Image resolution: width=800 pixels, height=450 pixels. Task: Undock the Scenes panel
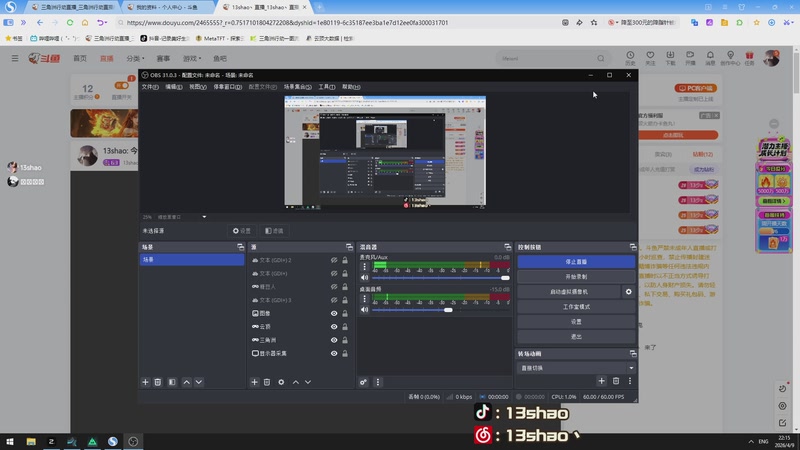pos(240,247)
